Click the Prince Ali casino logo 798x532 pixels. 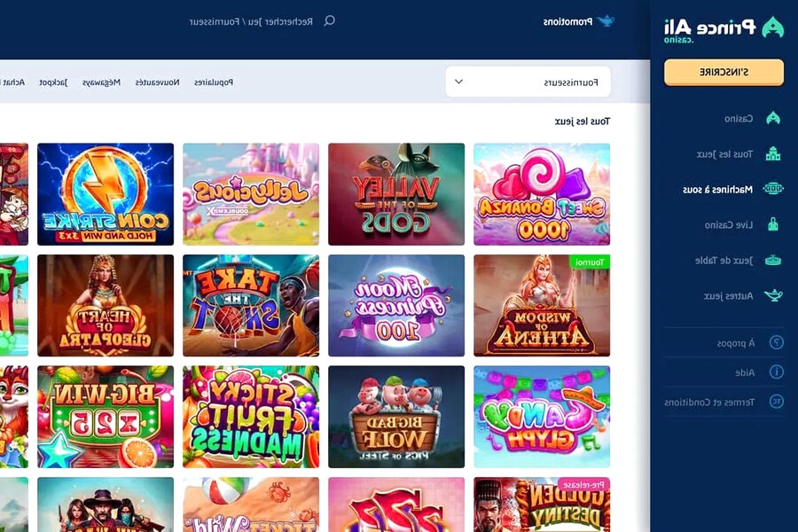(x=724, y=29)
